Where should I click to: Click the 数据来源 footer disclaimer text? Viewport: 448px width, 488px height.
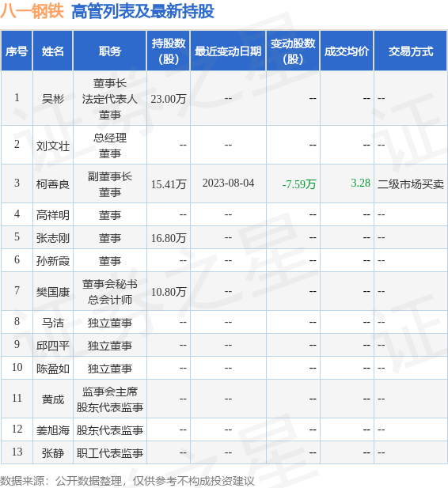tap(127, 481)
